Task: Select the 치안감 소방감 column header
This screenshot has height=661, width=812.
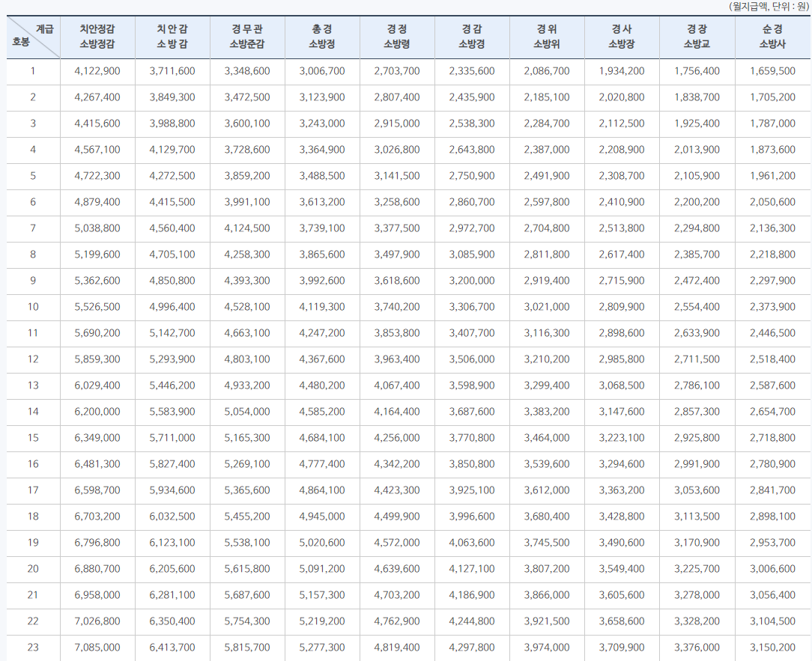Action: click(x=172, y=37)
